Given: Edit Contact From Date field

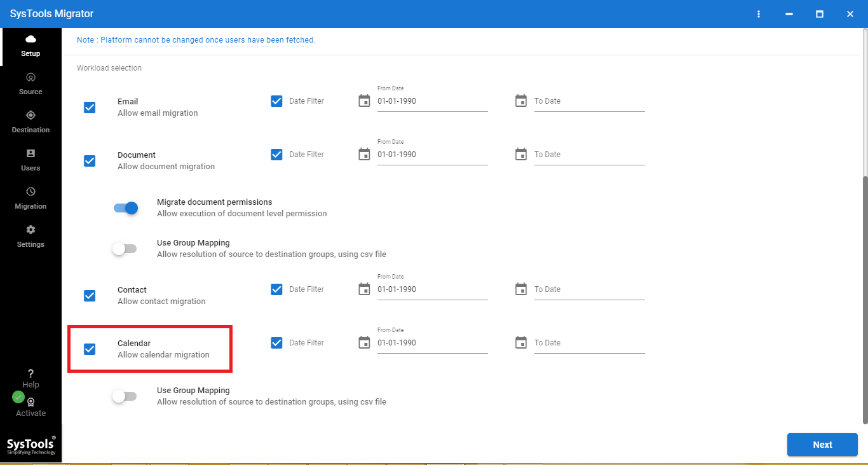Looking at the screenshot, I should coord(433,289).
